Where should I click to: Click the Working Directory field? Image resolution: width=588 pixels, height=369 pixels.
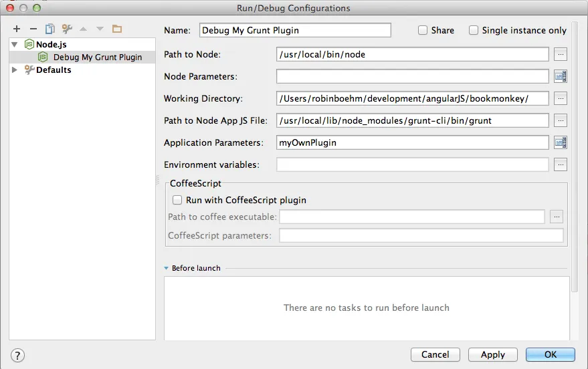(413, 98)
